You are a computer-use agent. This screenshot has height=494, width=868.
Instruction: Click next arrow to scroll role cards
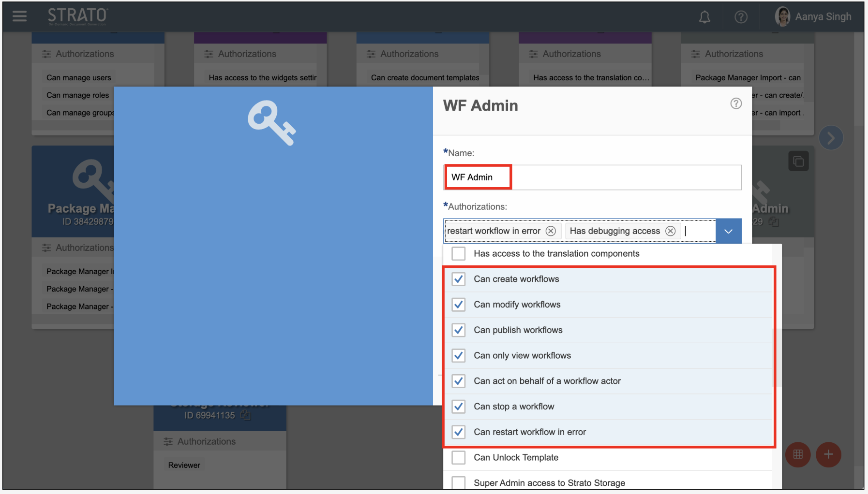831,138
